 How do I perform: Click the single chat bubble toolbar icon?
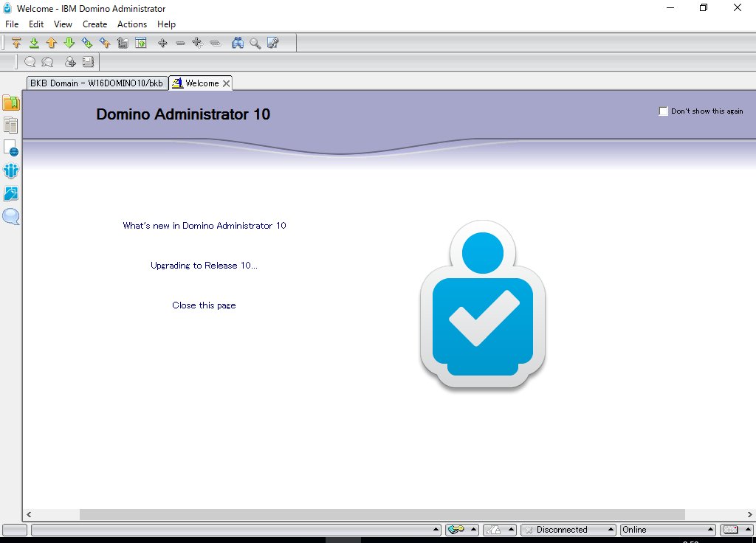pos(30,62)
